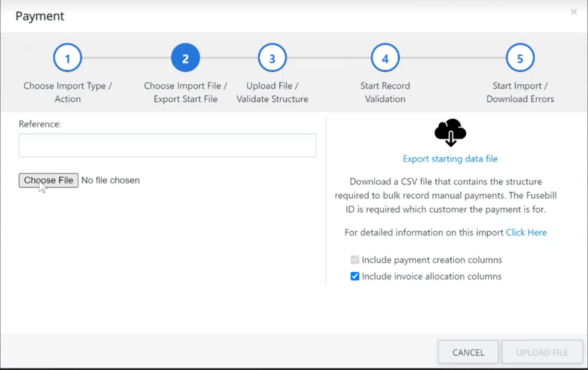588x370 pixels.
Task: Click the 'No file chosen' text
Action: tap(111, 180)
